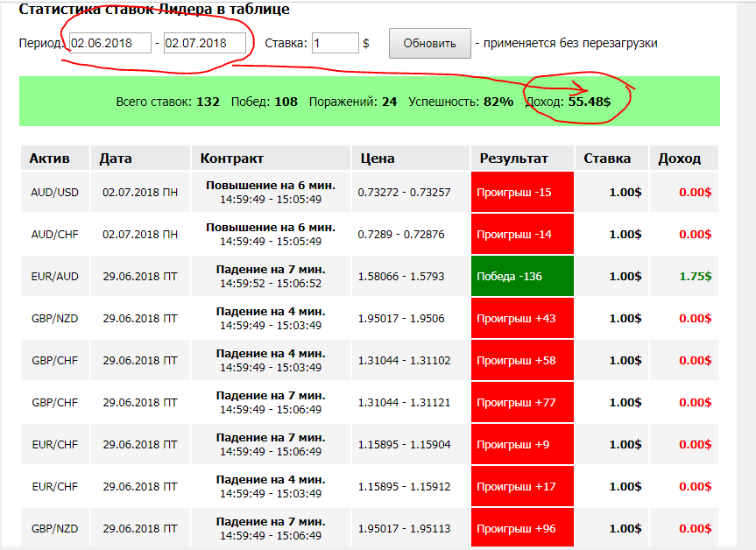Click the 'Проигрыш +58' result cell
The height and width of the screenshot is (550, 756).
523,360
